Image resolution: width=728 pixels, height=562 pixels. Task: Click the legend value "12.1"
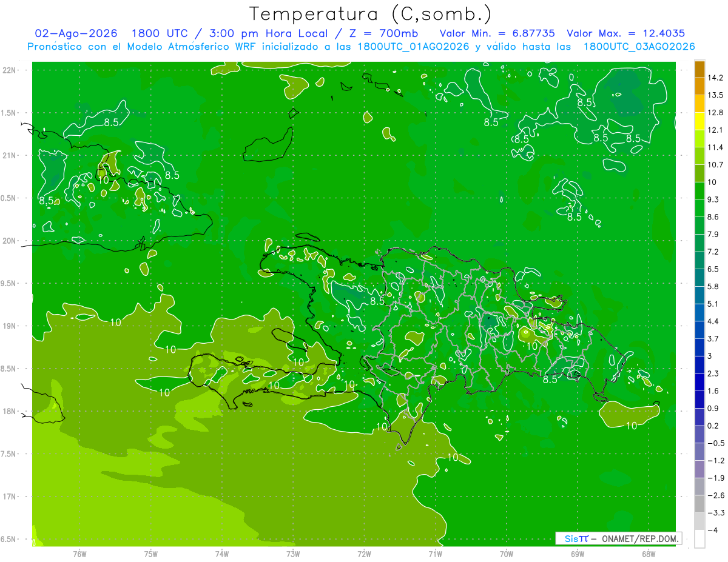tap(716, 130)
